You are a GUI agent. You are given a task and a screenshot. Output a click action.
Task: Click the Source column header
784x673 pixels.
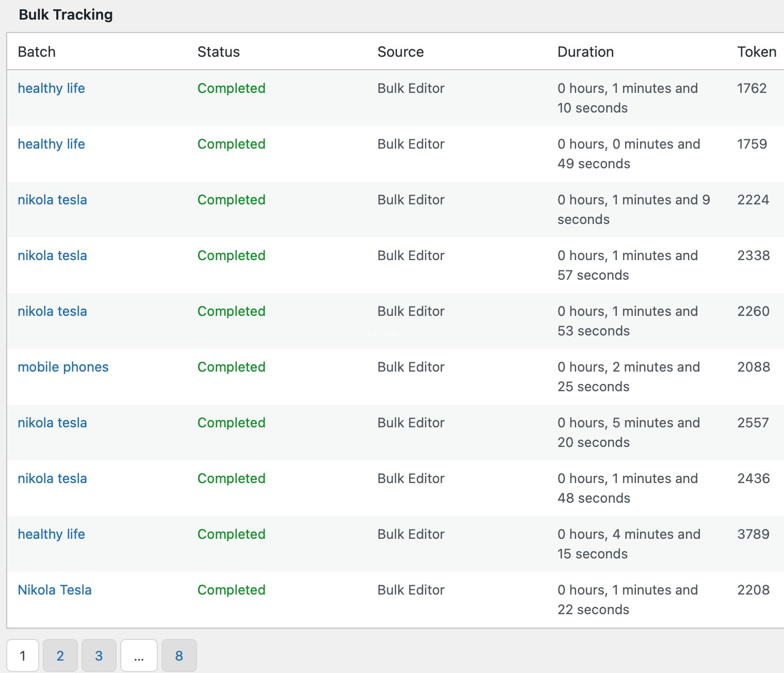click(x=400, y=52)
